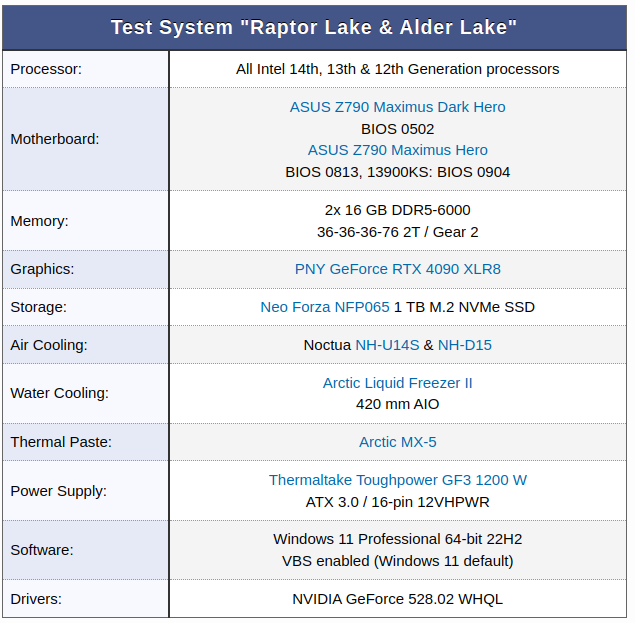Follow the NH-U14S cooler link
Viewport: 635px width, 623px height.
click(387, 345)
